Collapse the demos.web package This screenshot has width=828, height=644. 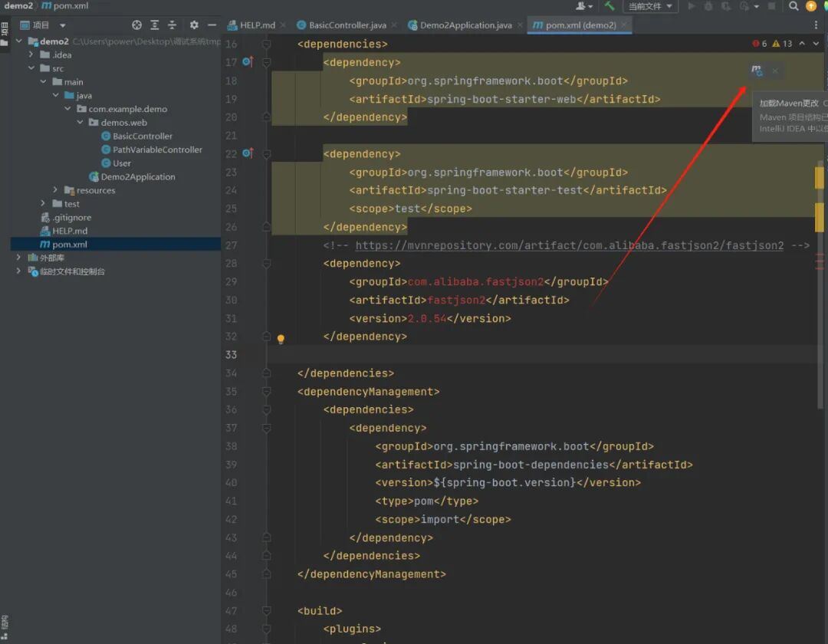[80, 123]
